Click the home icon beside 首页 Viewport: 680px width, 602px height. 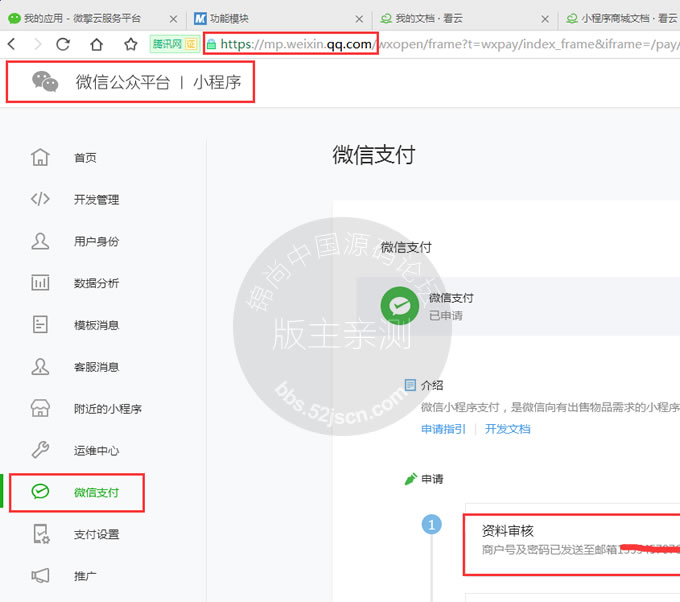tap(40, 157)
